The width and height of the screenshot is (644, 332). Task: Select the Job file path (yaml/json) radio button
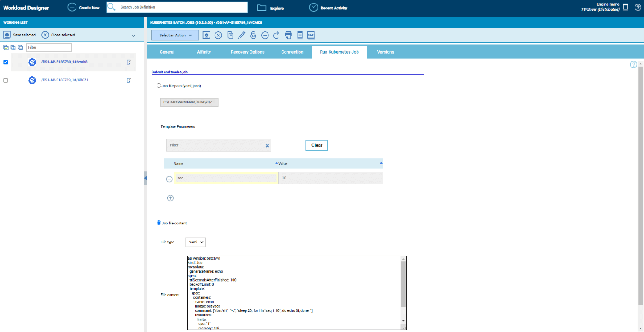[x=159, y=85]
